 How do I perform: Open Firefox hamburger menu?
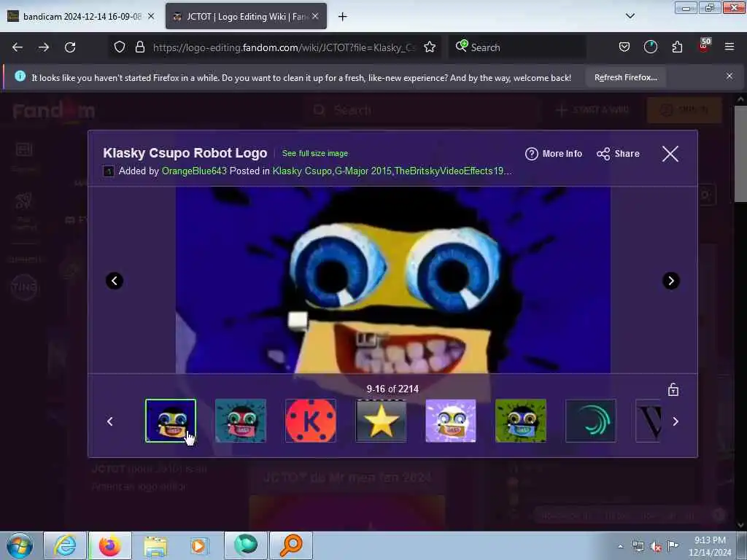pyautogui.click(x=729, y=47)
